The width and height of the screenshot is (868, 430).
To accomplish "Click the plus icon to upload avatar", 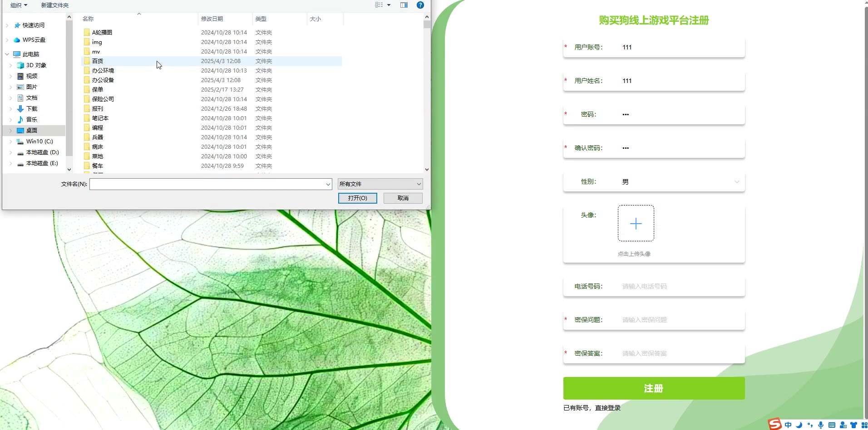I will [x=636, y=223].
